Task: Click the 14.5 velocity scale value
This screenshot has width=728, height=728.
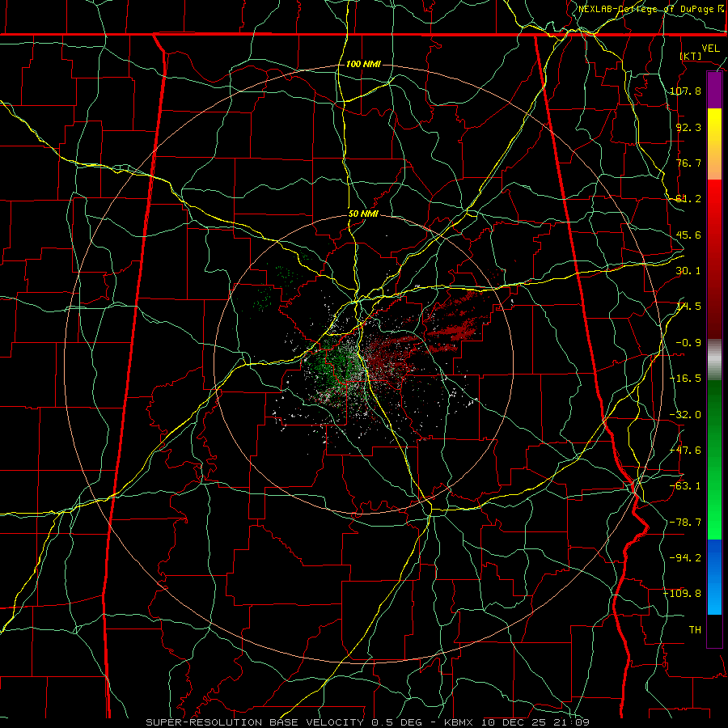Action: click(688, 307)
